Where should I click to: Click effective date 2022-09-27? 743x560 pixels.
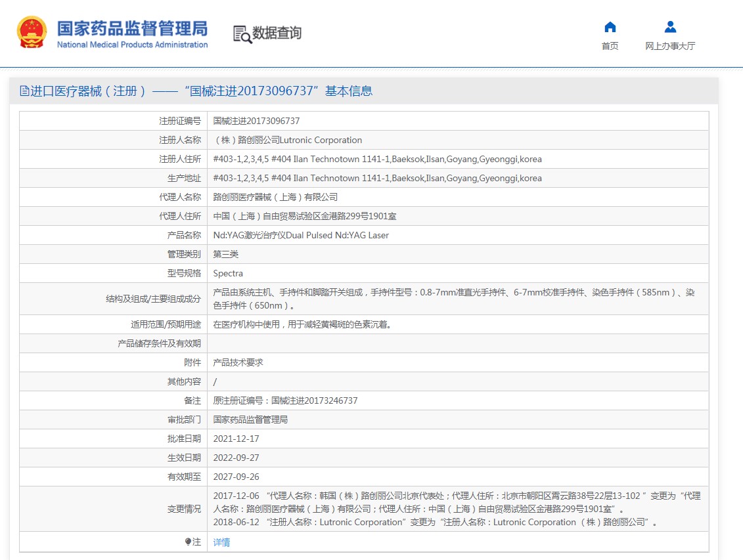click(236, 458)
